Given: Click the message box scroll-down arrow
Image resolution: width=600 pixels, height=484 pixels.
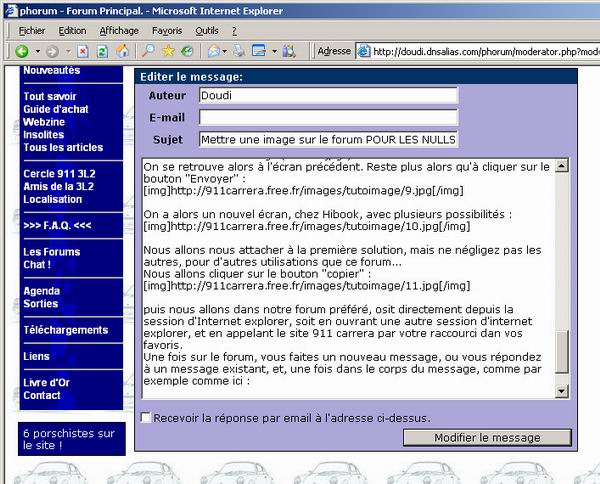Looking at the screenshot, I should [562, 391].
